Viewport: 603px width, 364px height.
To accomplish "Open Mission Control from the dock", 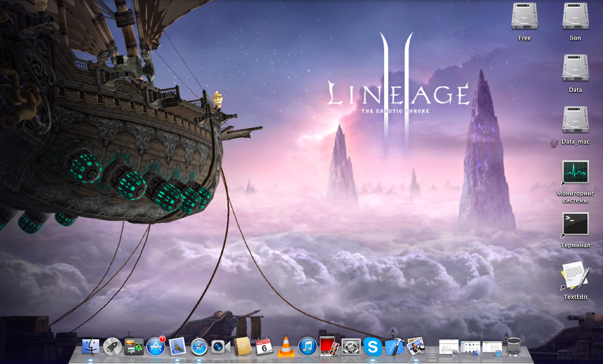I will coord(134,347).
